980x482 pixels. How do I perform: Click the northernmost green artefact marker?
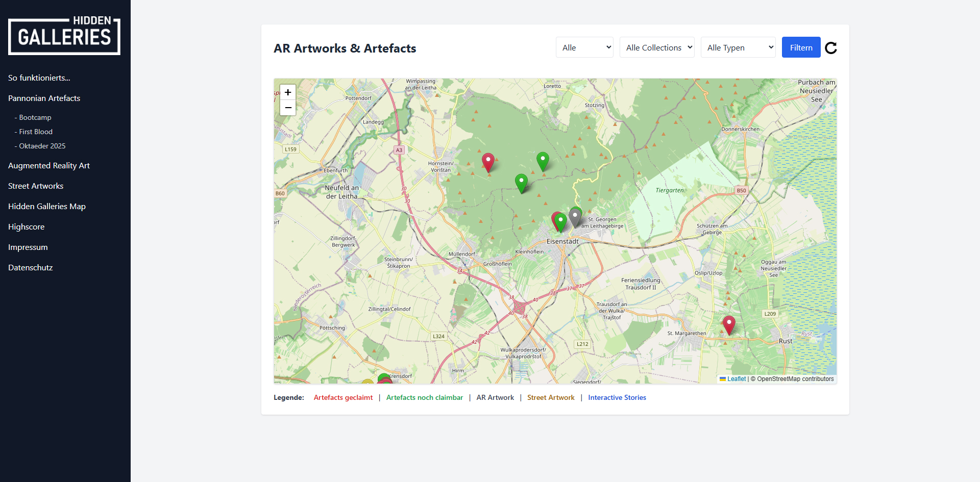pyautogui.click(x=543, y=161)
